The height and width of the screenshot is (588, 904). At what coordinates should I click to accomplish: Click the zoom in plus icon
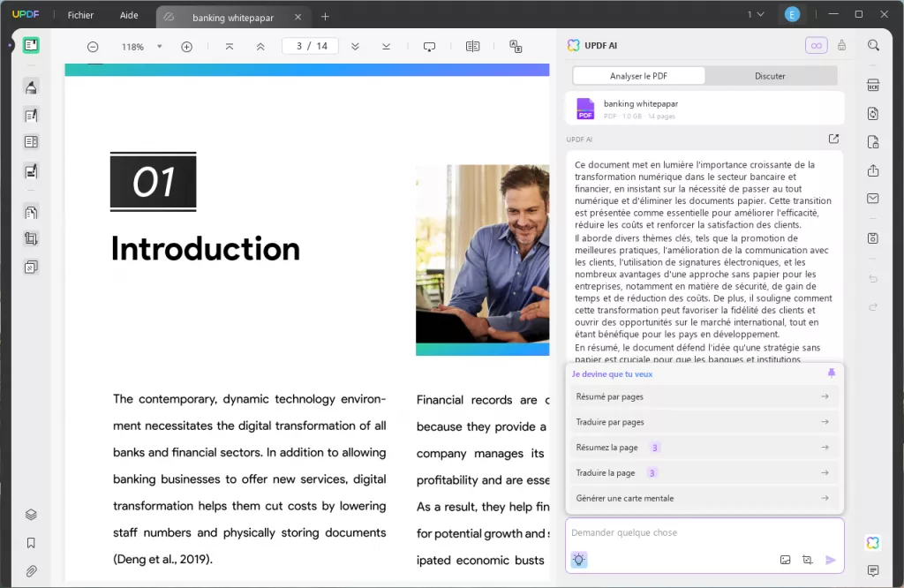coord(186,47)
